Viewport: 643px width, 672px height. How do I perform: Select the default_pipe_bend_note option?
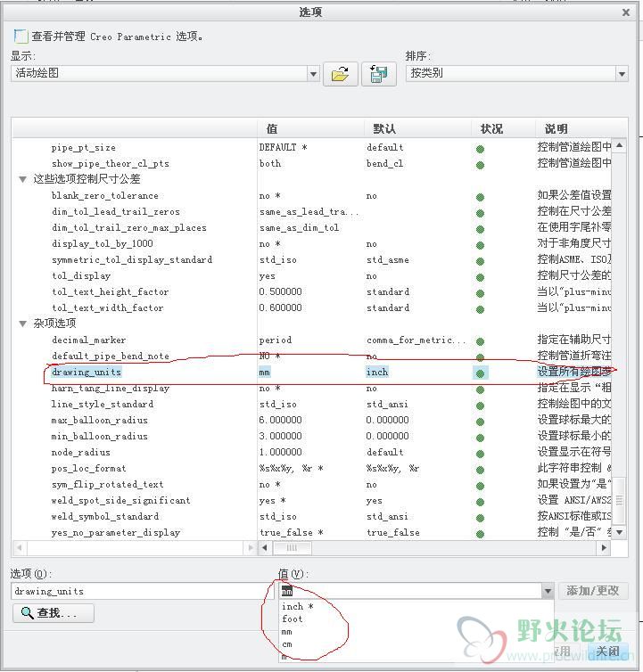click(x=111, y=356)
